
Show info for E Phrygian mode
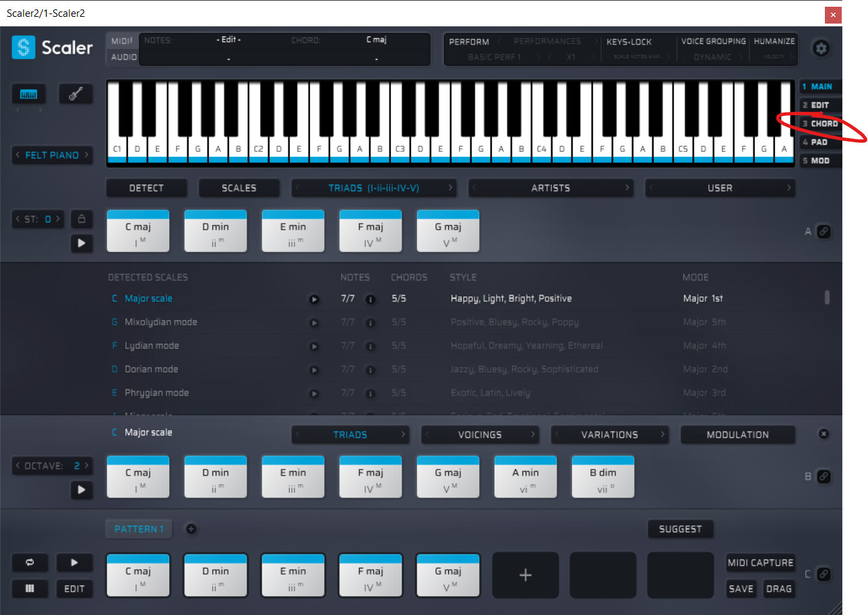370,393
